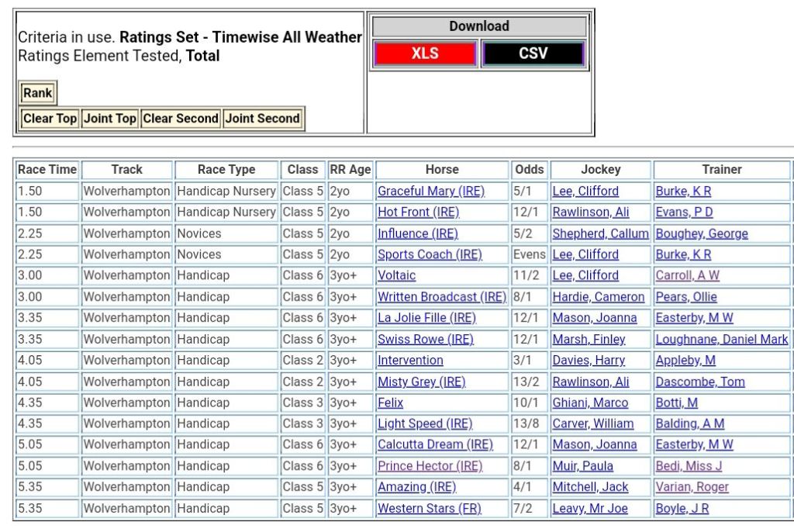Apply the Clear Second filter

point(181,119)
